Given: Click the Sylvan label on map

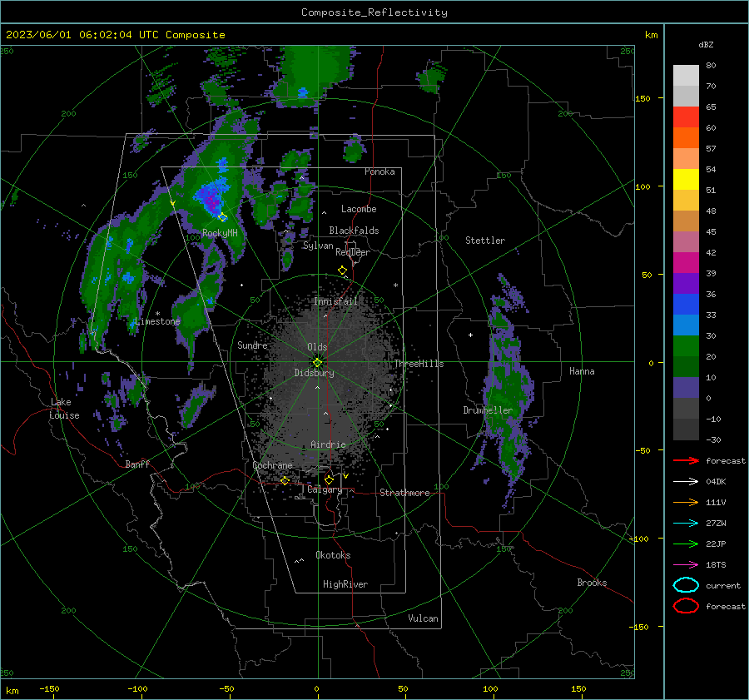Looking at the screenshot, I should click(x=318, y=246).
